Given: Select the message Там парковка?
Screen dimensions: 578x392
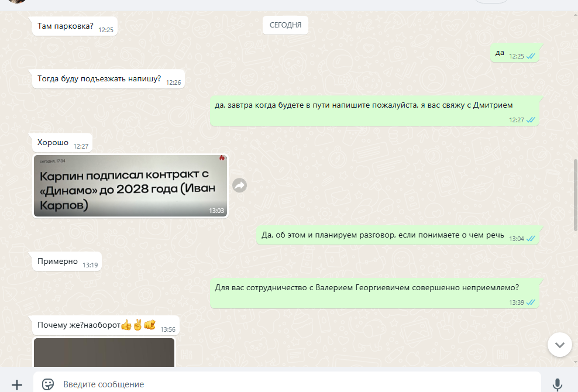Looking at the screenshot, I should 75,26.
